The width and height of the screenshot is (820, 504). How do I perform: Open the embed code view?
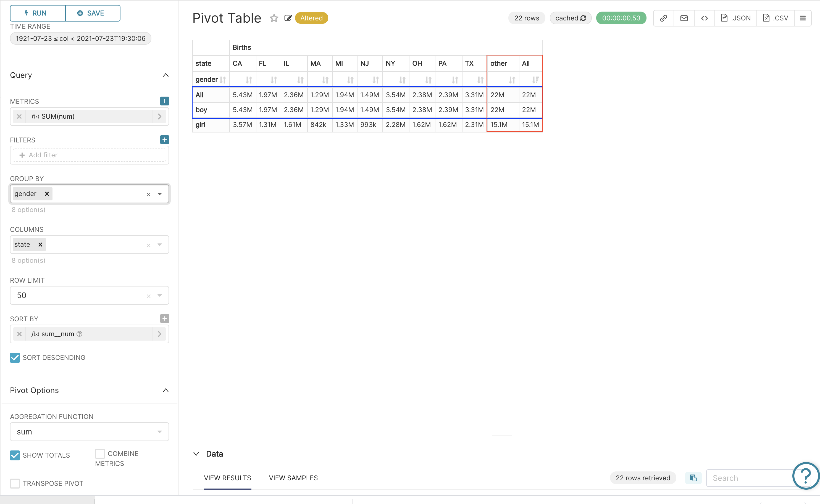[x=705, y=18]
